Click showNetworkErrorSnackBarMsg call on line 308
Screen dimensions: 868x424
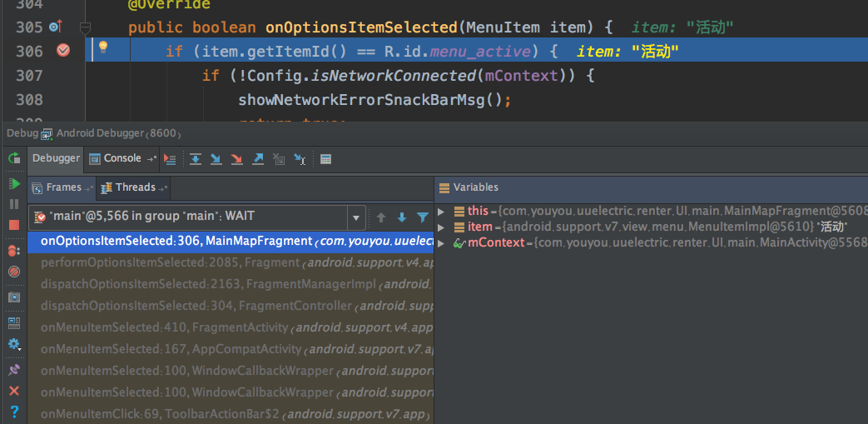pos(370,100)
